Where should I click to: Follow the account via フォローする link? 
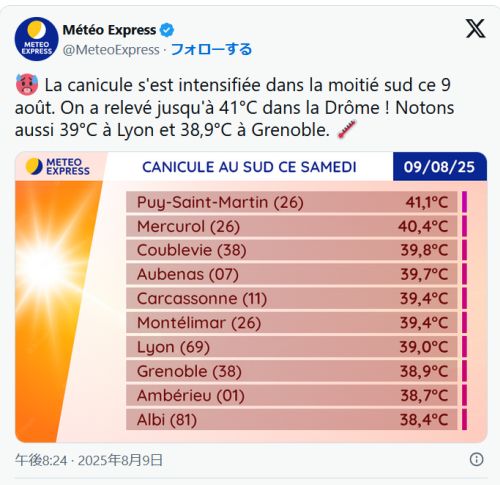[x=211, y=49]
